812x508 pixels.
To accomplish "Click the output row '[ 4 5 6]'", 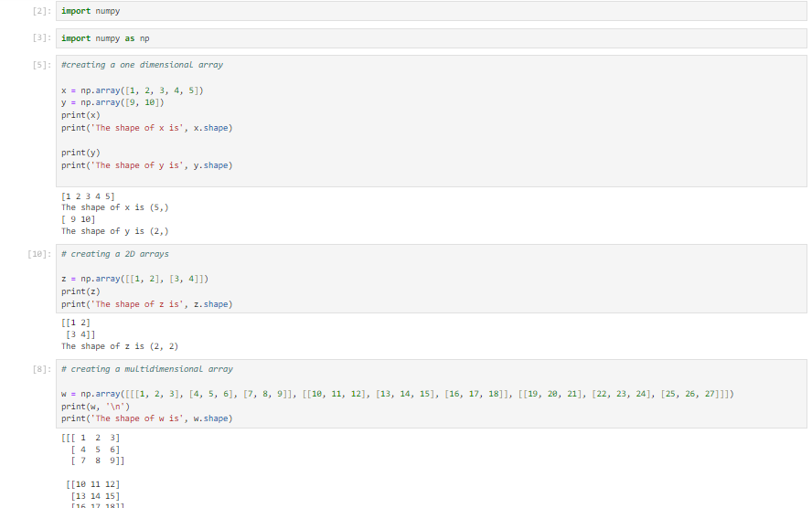I will coord(95,450).
